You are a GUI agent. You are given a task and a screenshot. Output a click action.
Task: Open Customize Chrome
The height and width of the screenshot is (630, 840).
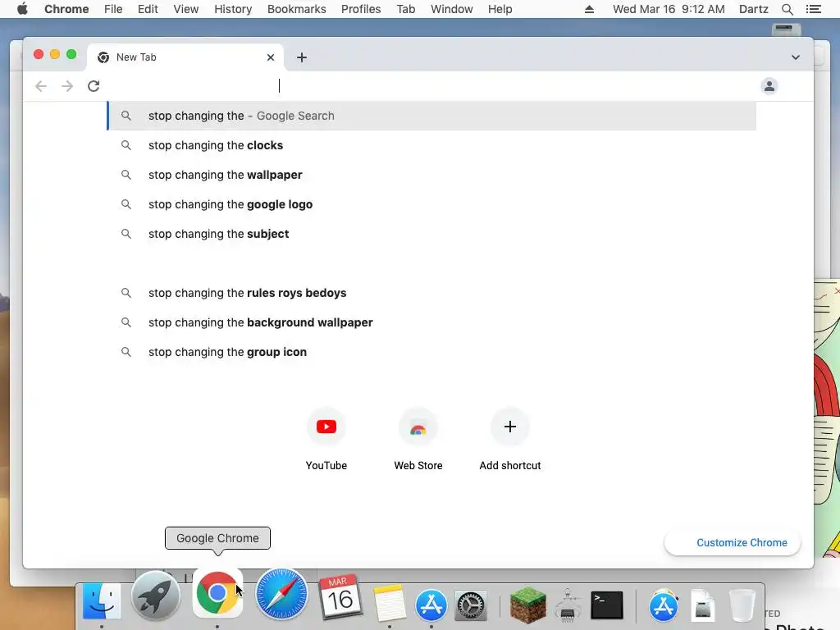click(733, 543)
